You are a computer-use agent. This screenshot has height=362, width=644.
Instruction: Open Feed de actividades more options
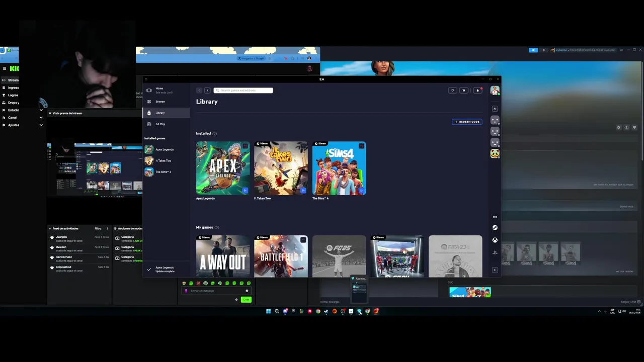[107, 228]
